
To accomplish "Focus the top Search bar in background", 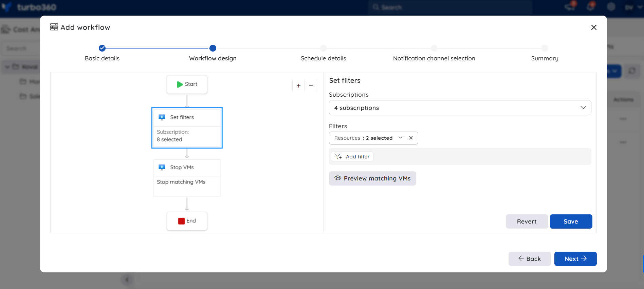I will pyautogui.click(x=450, y=7).
